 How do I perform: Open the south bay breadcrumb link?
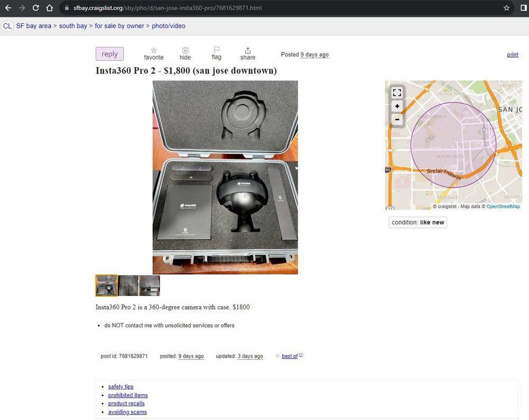(73, 26)
